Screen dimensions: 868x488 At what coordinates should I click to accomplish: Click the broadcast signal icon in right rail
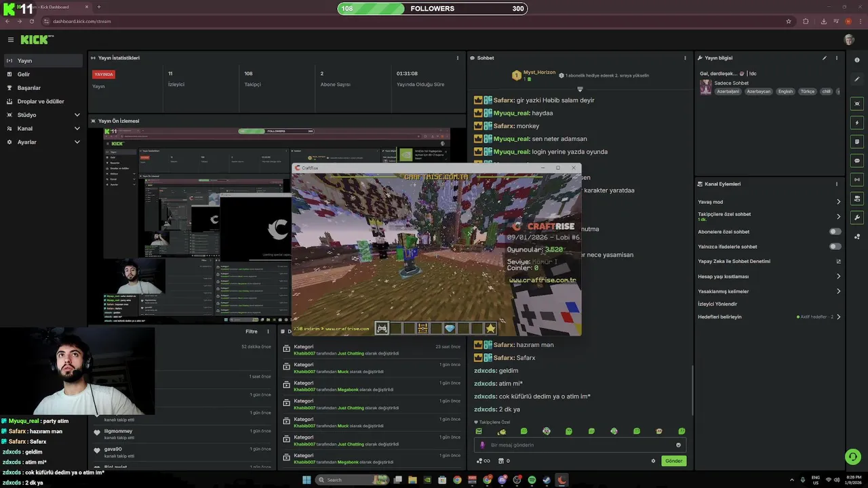(x=857, y=180)
